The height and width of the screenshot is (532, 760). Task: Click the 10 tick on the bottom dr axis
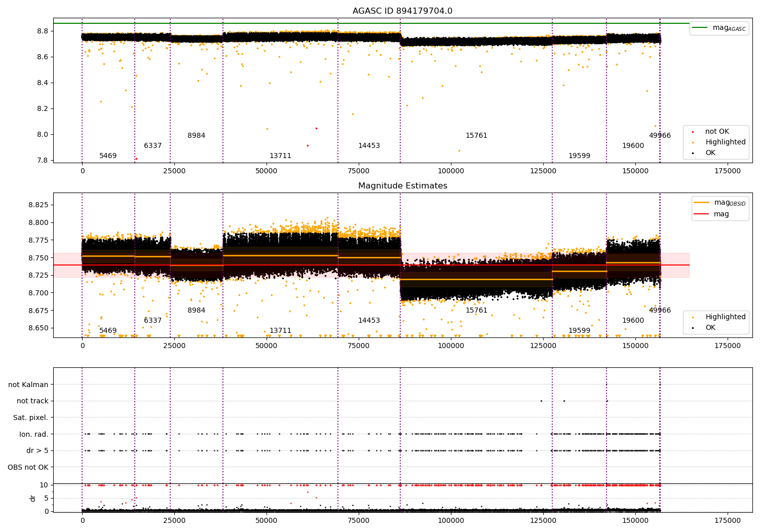44,485
